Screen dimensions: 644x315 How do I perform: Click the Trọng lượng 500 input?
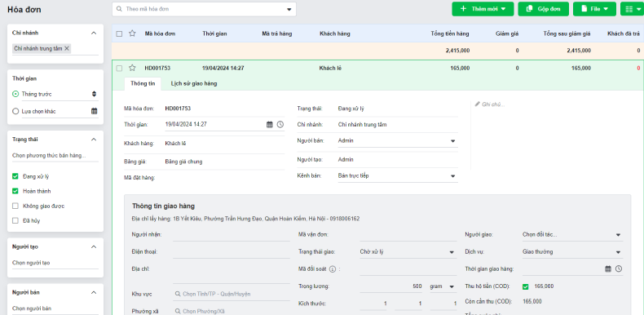coord(390,286)
